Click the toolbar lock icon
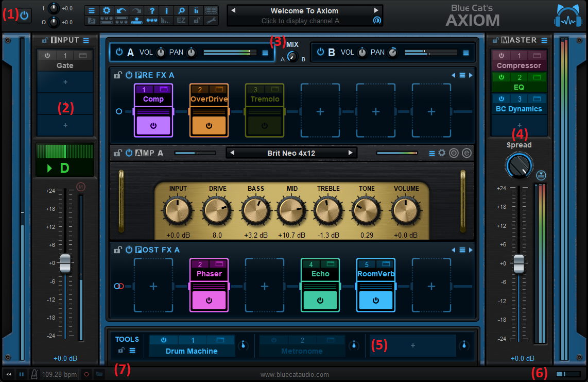 [196, 21]
